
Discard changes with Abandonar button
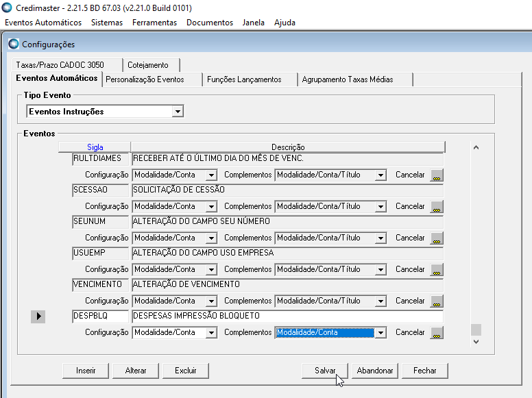point(375,371)
